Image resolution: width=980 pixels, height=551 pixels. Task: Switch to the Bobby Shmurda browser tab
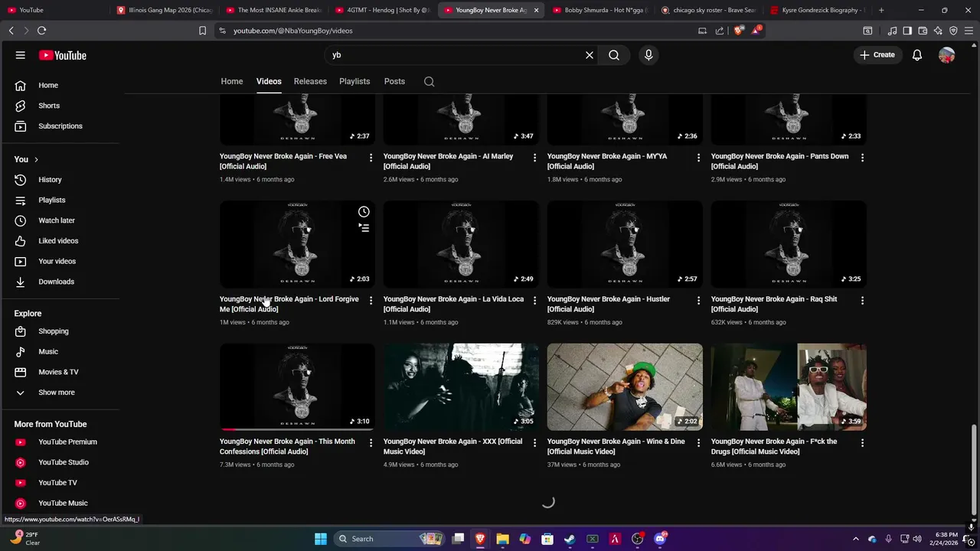tap(599, 10)
